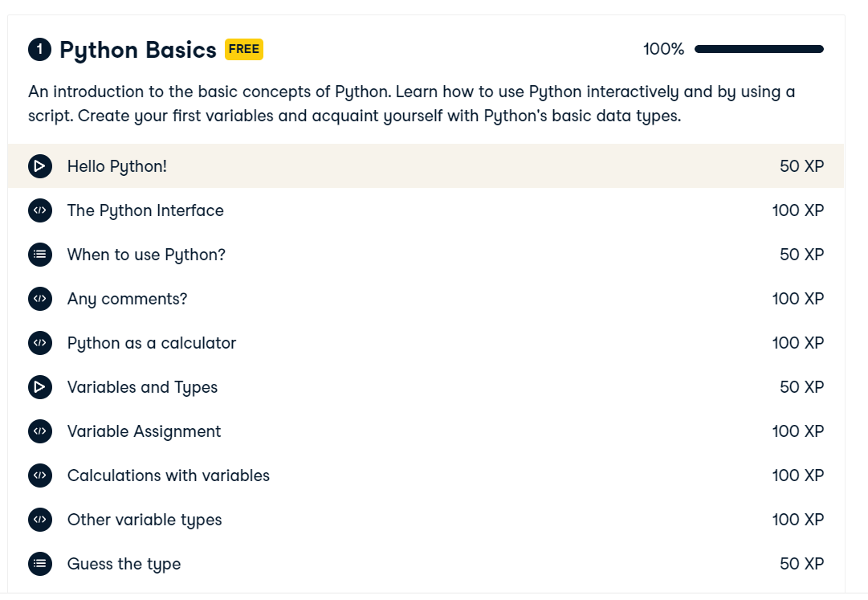
Task: Click the code icon beside The Python Interface
Action: coord(40,210)
